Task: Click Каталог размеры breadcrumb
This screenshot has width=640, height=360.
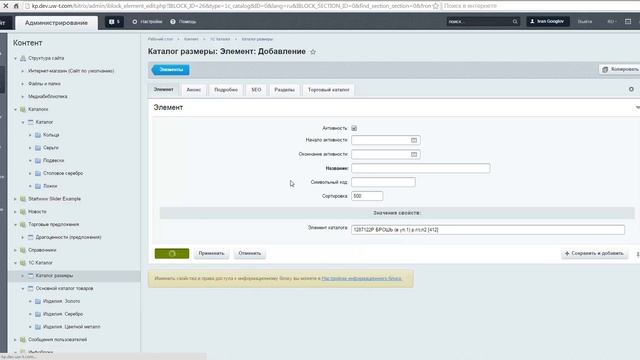Action: [x=257, y=39]
